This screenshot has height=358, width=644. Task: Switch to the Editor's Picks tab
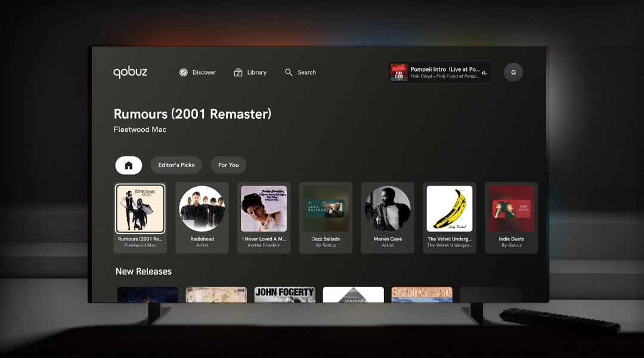(x=176, y=165)
